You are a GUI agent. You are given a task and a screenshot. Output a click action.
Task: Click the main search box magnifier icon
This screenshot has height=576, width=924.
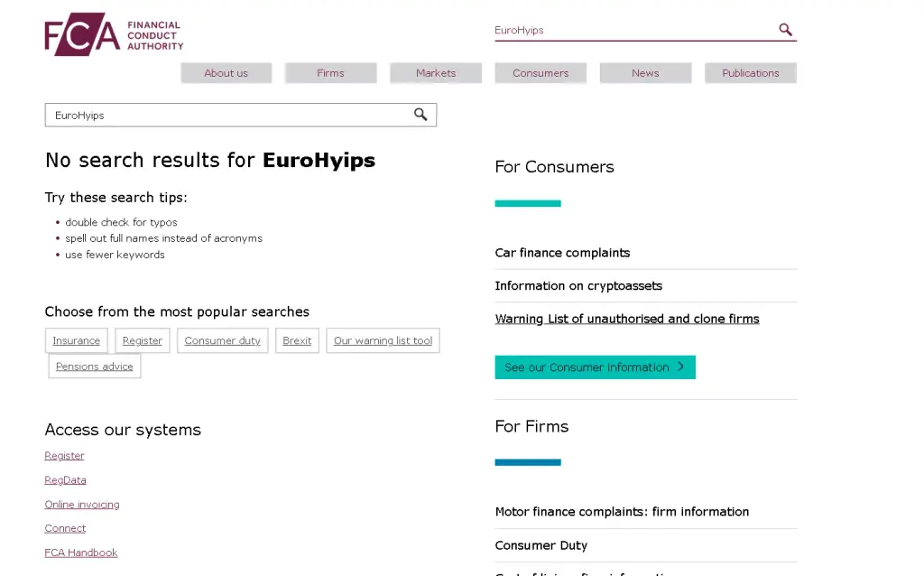click(x=420, y=115)
